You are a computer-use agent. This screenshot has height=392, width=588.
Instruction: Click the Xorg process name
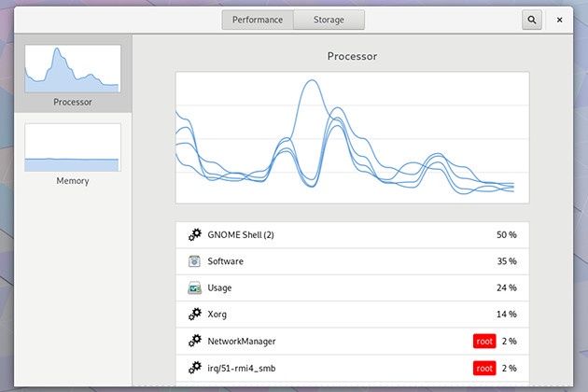217,315
